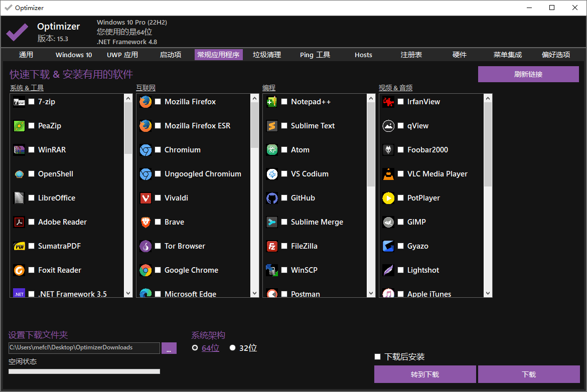Click the VS Codium icon
The height and width of the screenshot is (392, 587).
272,174
